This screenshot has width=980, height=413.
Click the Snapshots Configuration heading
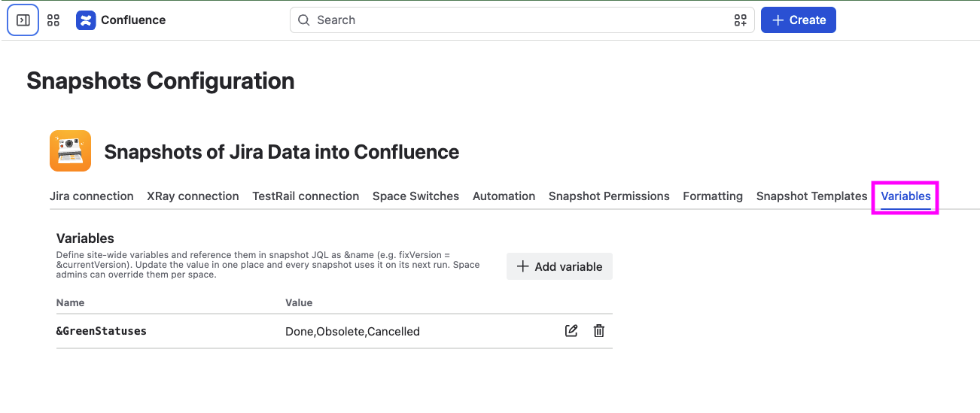(160, 80)
